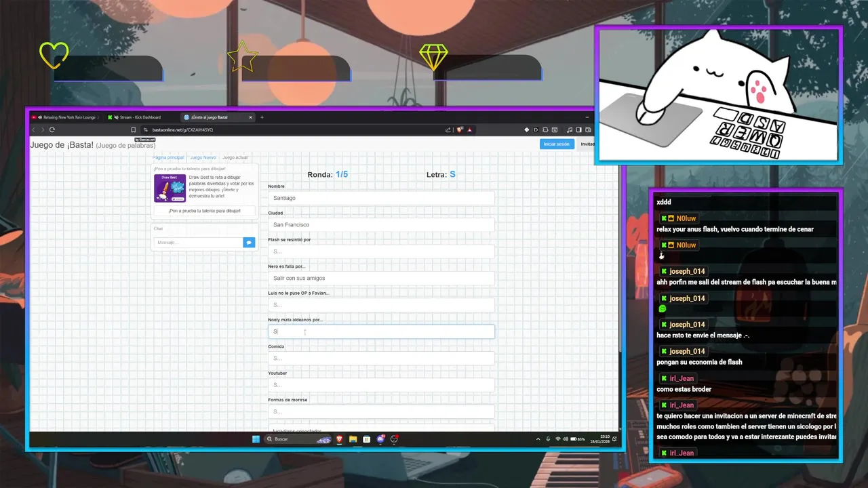Close the ¡Únete al juego Basta! tab
This screenshot has width=868, height=488.
(250, 117)
